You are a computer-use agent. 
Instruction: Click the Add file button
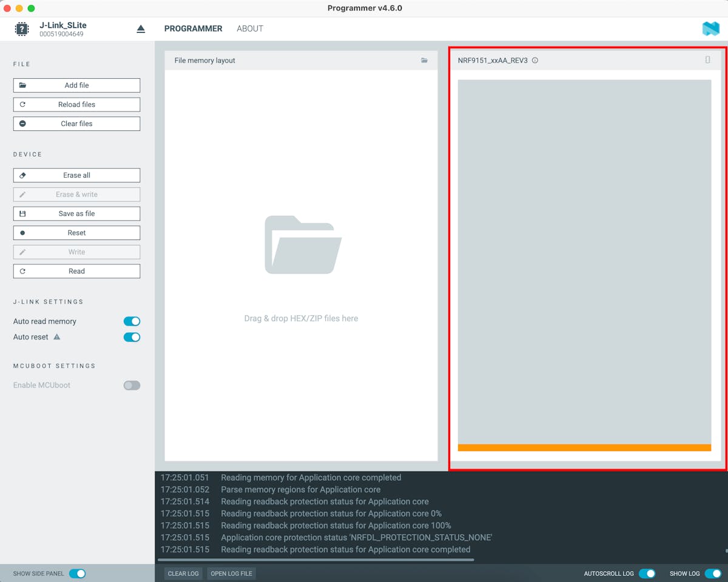(76, 85)
